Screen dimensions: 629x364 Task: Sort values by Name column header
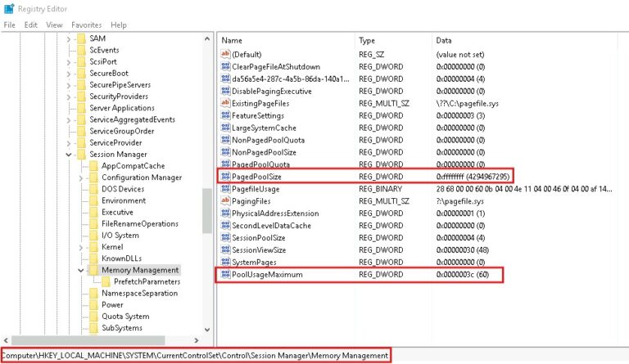coord(285,40)
